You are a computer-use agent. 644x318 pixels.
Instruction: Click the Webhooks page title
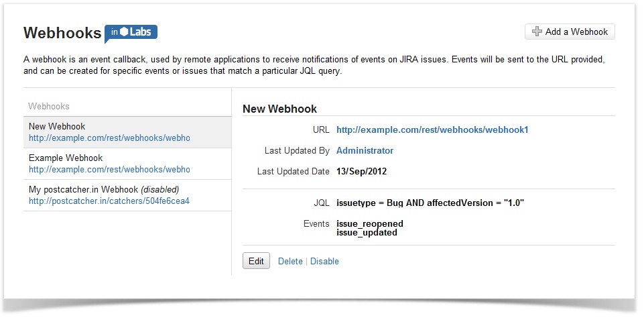point(62,33)
